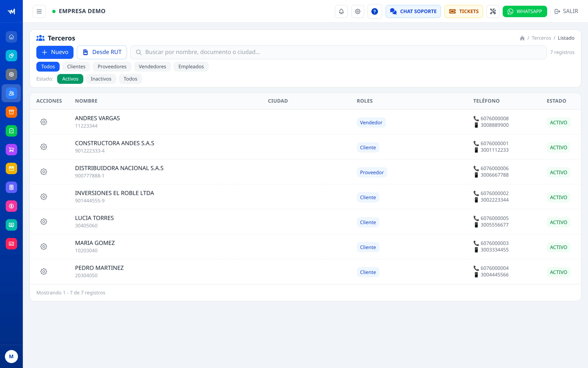Viewport: 588px width, 368px height.
Task: Filter the list by Vendedores
Action: pyautogui.click(x=152, y=67)
